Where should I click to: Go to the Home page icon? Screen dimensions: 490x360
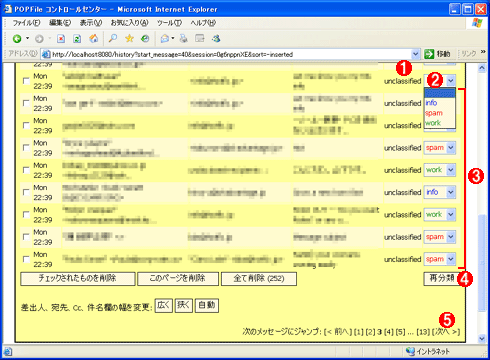click(94, 39)
